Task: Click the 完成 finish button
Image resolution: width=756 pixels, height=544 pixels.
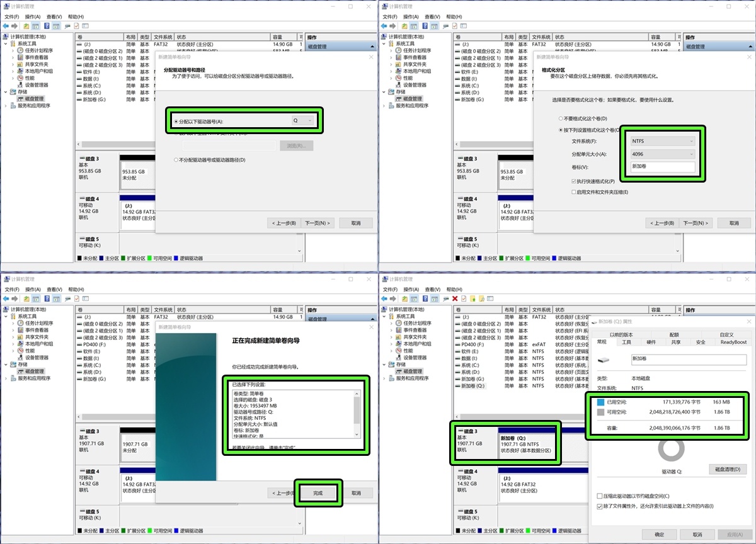Action: pos(318,493)
